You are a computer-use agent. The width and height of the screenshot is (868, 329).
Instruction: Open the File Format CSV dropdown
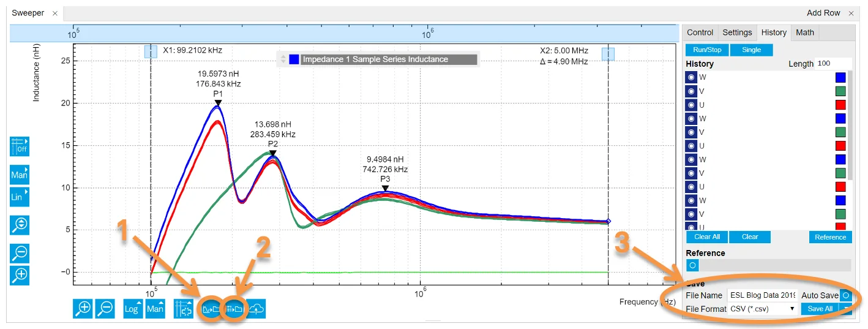(763, 309)
